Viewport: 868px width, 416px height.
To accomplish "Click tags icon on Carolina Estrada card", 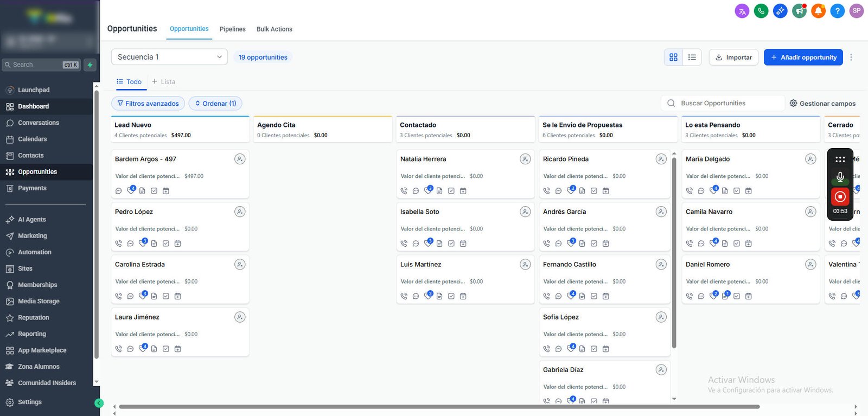I will click(143, 296).
